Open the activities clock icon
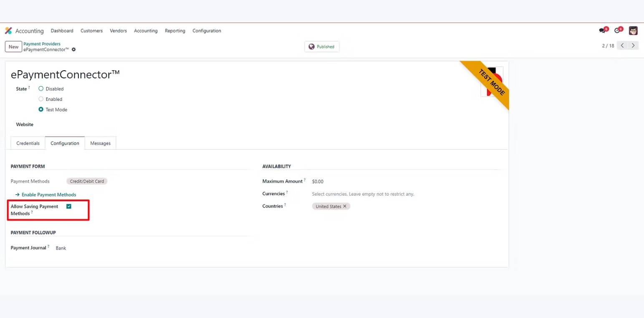This screenshot has width=644, height=318. [617, 31]
